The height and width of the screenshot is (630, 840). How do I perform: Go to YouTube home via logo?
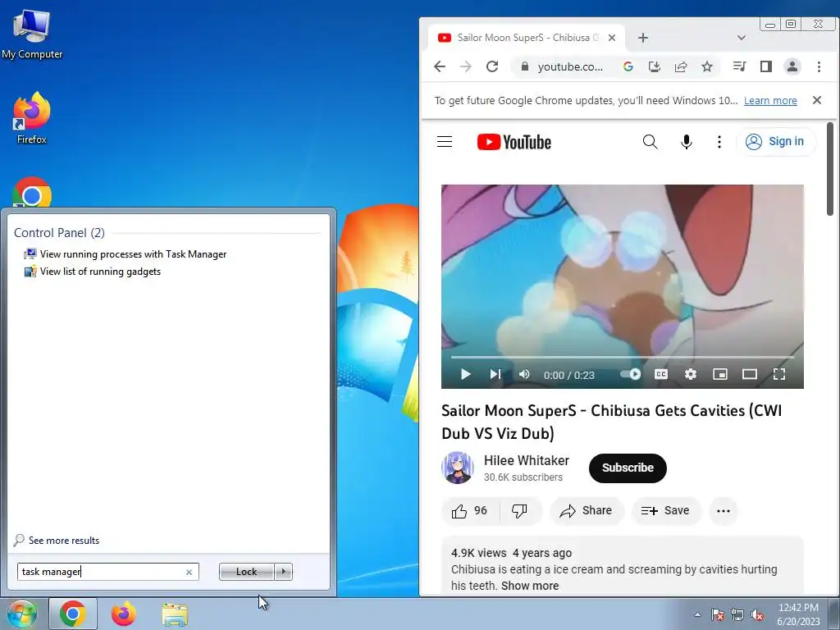[514, 142]
